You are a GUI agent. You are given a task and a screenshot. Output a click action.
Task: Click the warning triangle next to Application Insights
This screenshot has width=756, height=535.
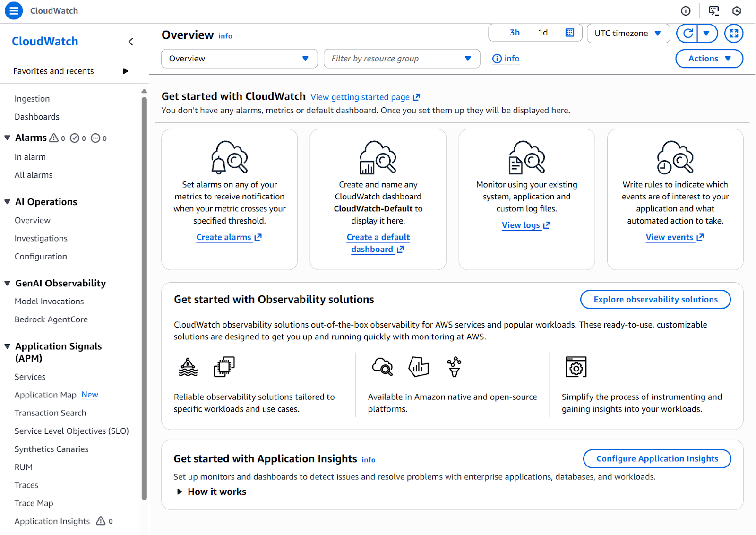click(x=101, y=521)
